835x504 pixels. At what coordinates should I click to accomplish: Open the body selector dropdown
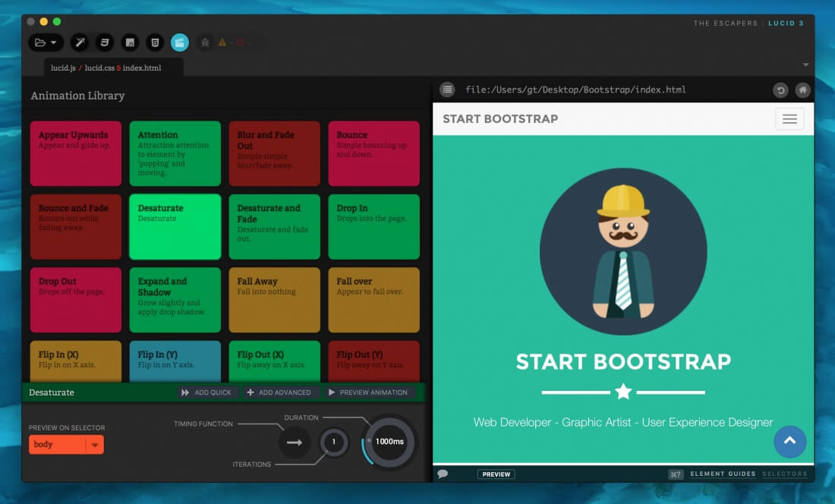[x=66, y=445]
